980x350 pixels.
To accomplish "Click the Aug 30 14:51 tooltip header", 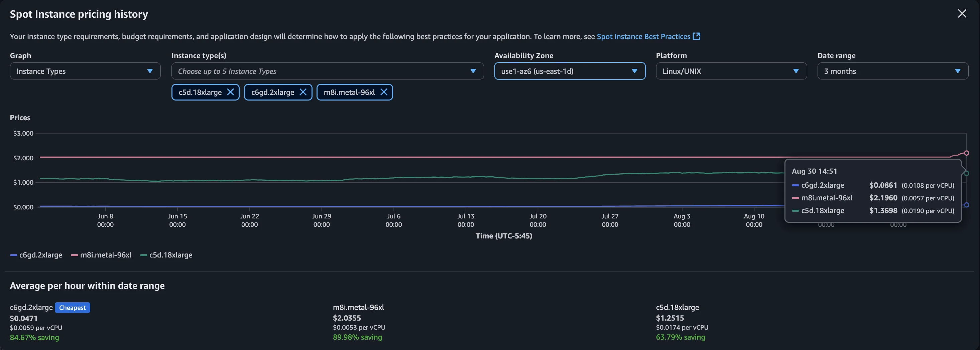I will point(814,171).
